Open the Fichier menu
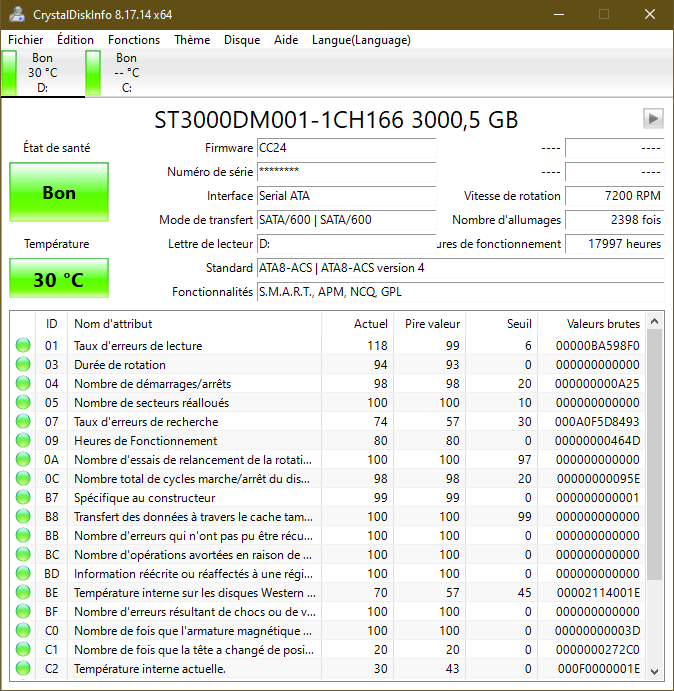Screen dimensions: 674x691 point(25,40)
